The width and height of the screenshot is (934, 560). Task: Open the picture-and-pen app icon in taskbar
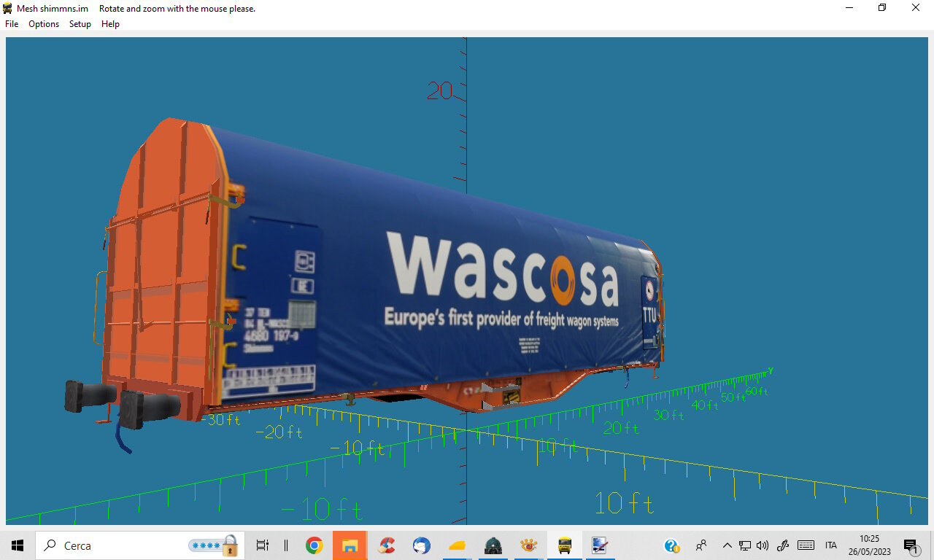[x=600, y=545]
